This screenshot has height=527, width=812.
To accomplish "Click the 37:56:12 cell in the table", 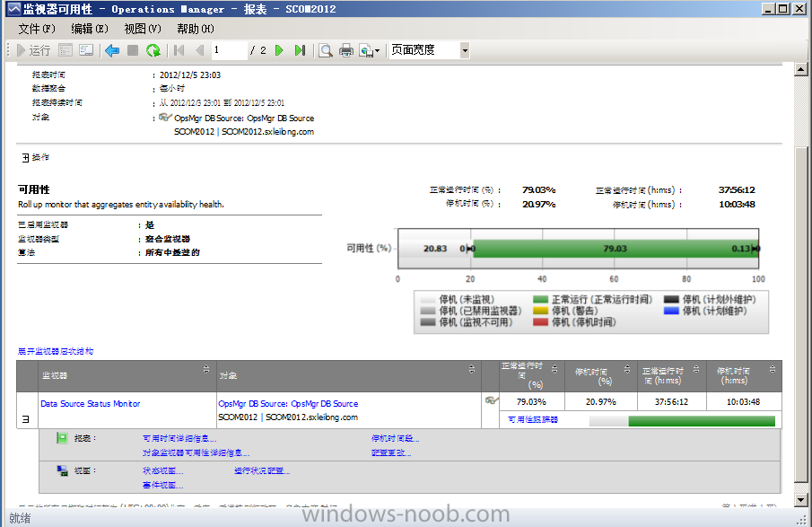I will [671, 402].
